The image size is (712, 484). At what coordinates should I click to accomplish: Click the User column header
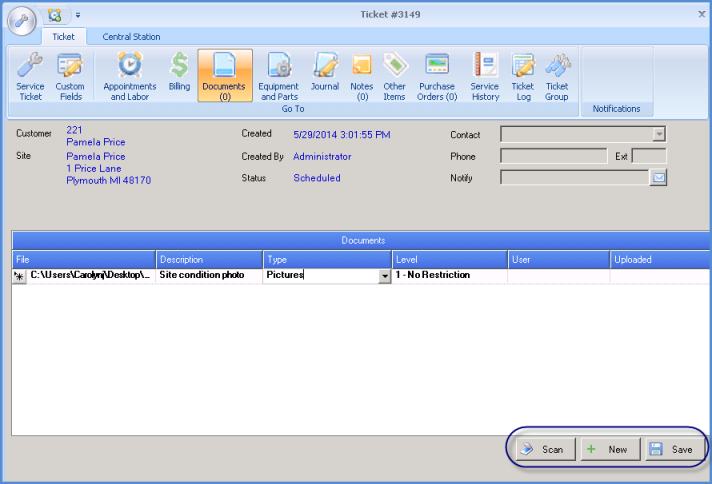click(559, 260)
